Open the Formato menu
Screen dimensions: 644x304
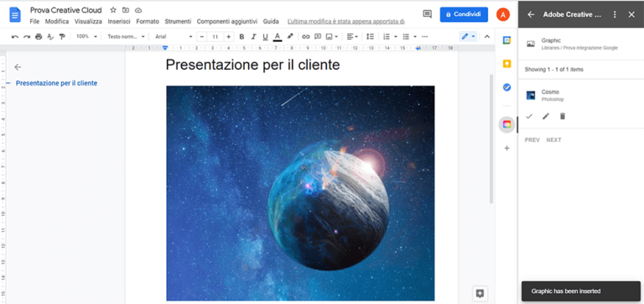tap(148, 21)
